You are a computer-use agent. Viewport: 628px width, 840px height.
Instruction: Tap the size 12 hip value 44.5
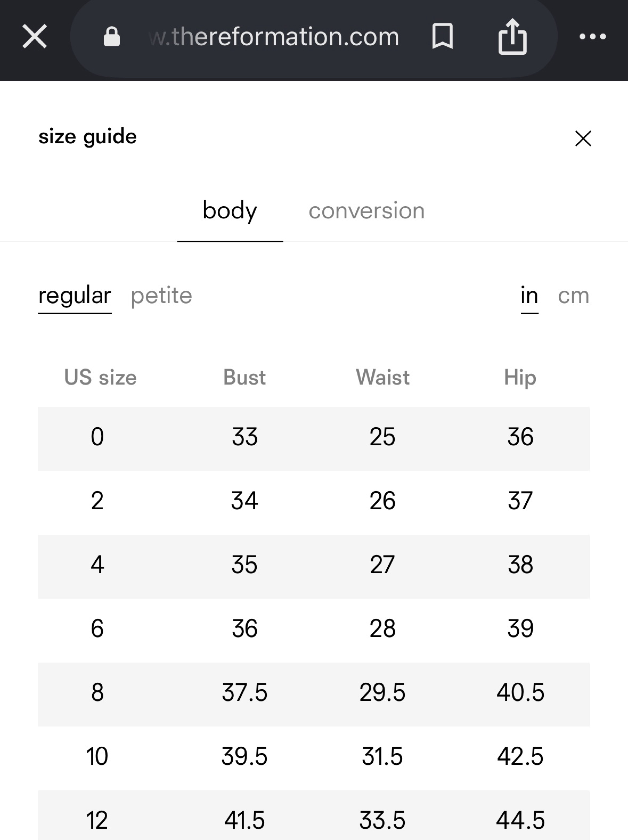[x=520, y=820]
